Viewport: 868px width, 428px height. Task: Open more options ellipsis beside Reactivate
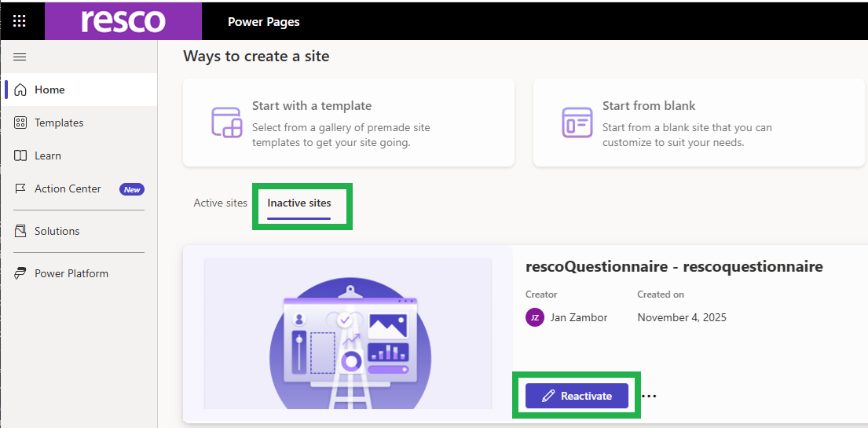(x=649, y=396)
